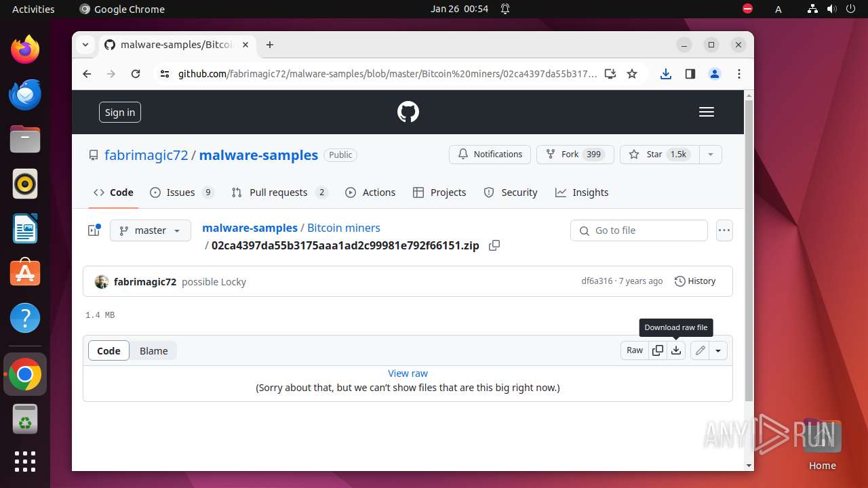This screenshot has width=868, height=488.
Task: Open malware-samples breadcrumb link
Action: tap(250, 228)
